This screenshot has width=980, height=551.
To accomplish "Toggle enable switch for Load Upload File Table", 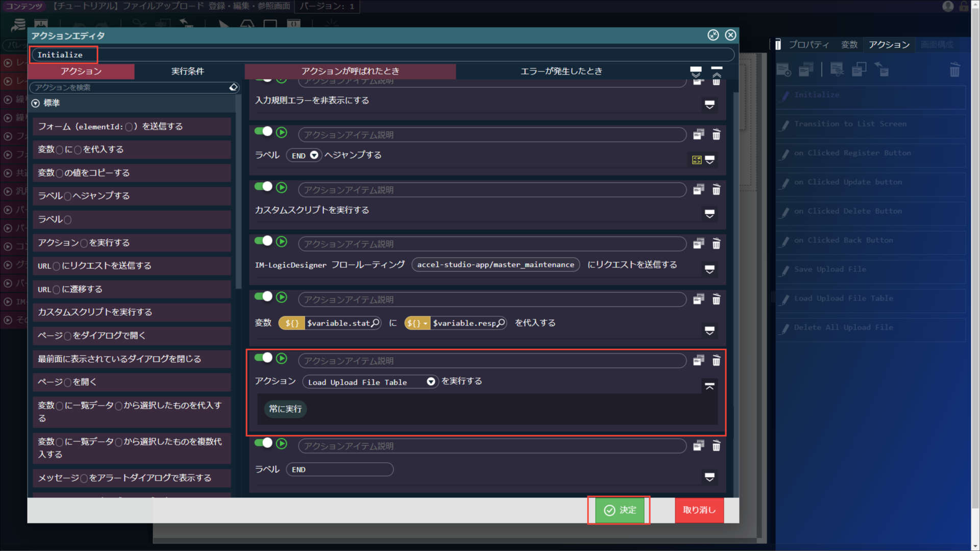I will (264, 358).
